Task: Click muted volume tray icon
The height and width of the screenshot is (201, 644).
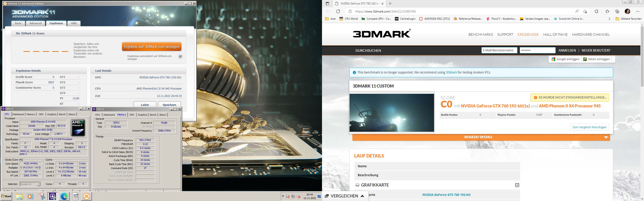Action: point(298,196)
